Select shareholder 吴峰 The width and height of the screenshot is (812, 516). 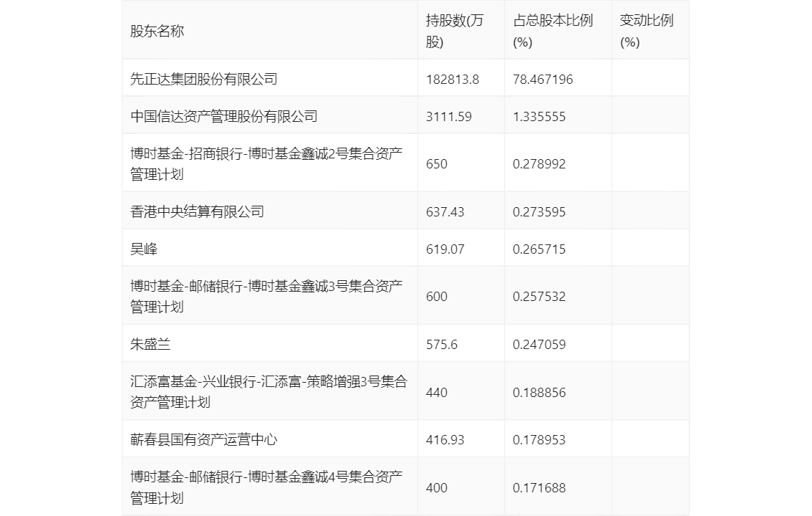pyautogui.click(x=143, y=249)
